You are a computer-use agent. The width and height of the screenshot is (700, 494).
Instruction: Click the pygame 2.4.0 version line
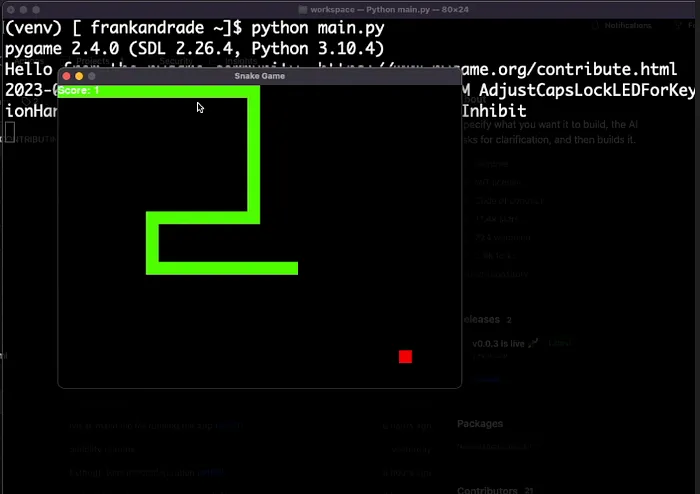coord(195,49)
